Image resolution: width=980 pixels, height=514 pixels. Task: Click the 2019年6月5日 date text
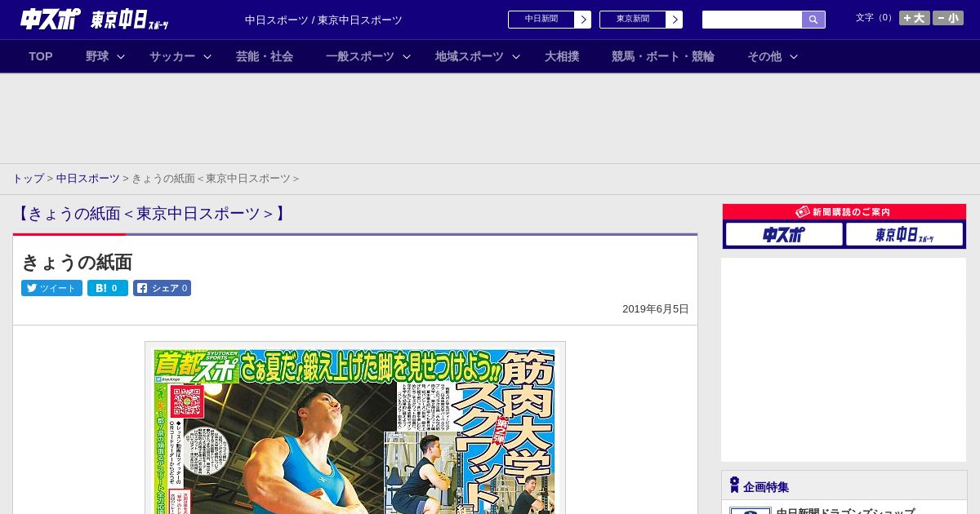tap(656, 309)
